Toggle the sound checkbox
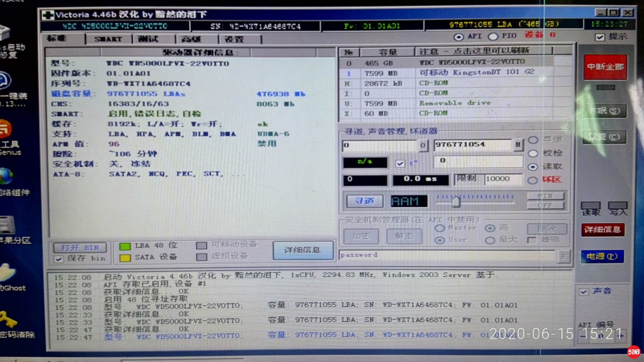The image size is (644, 362). [584, 292]
